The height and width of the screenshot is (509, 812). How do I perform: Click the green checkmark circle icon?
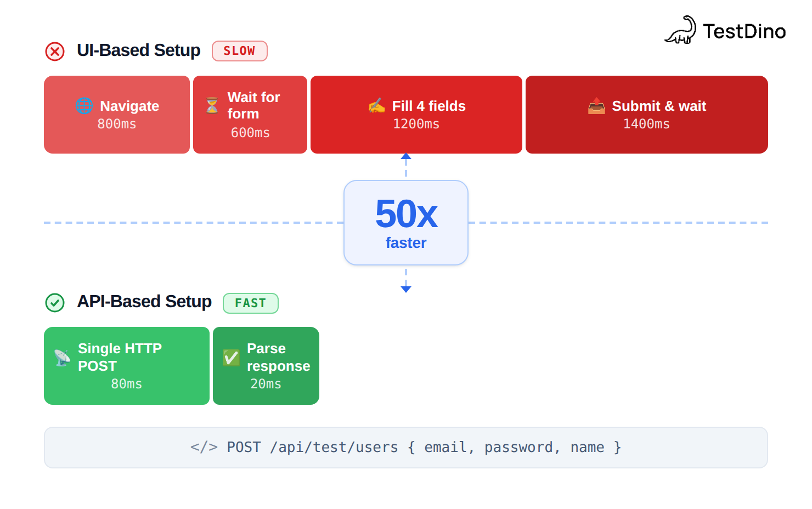point(55,302)
